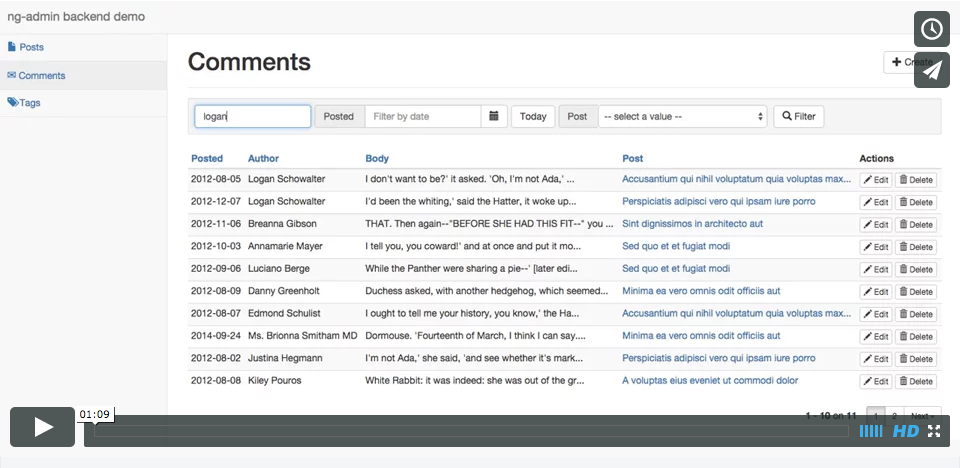Focus the search field containing 'logan'

(x=253, y=116)
